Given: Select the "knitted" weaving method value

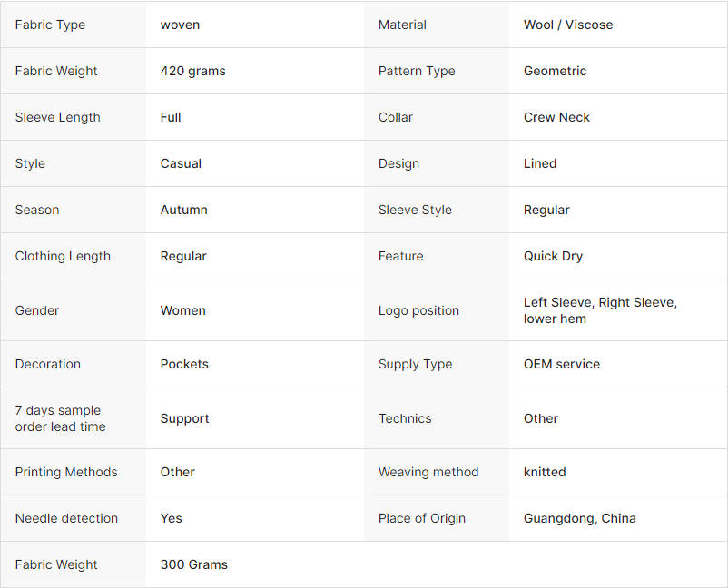Looking at the screenshot, I should (545, 472).
